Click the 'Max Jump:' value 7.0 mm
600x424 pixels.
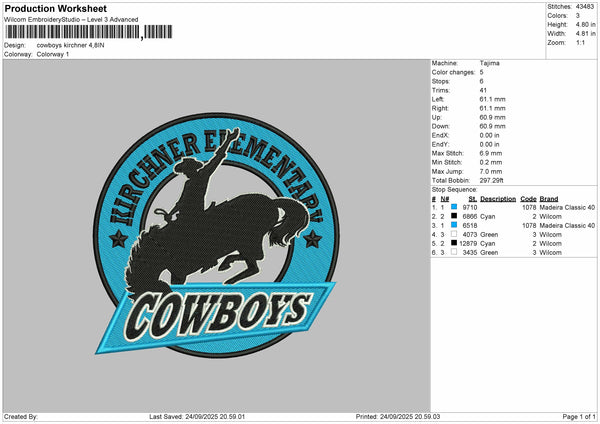(491, 171)
